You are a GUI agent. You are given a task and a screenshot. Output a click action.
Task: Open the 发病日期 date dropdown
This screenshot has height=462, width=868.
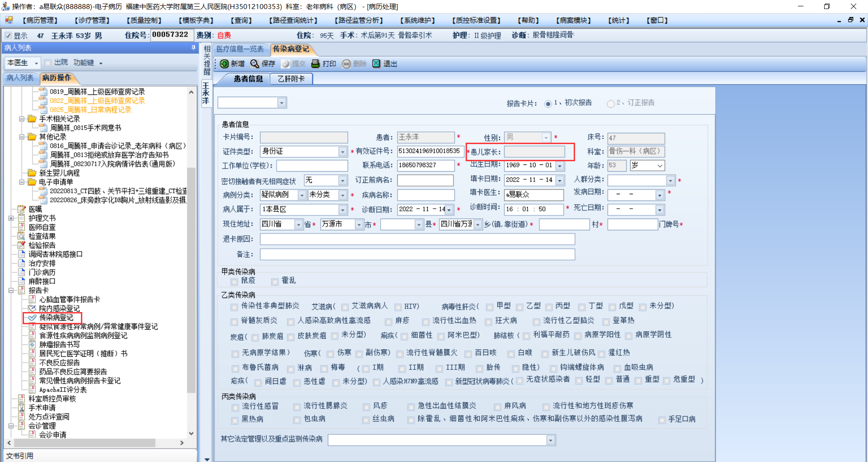[x=660, y=195]
